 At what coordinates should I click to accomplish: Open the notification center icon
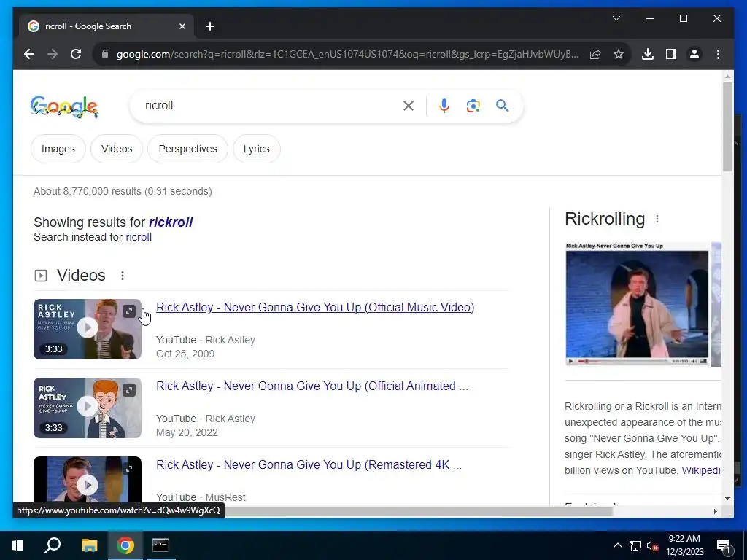(724, 545)
